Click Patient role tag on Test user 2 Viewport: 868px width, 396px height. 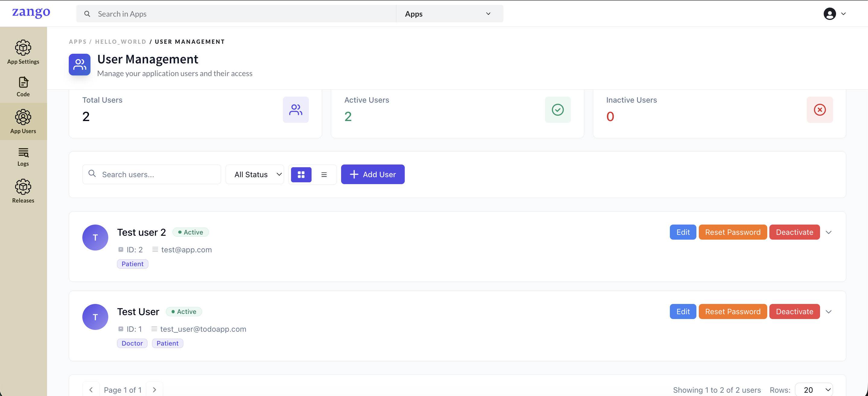pyautogui.click(x=132, y=264)
